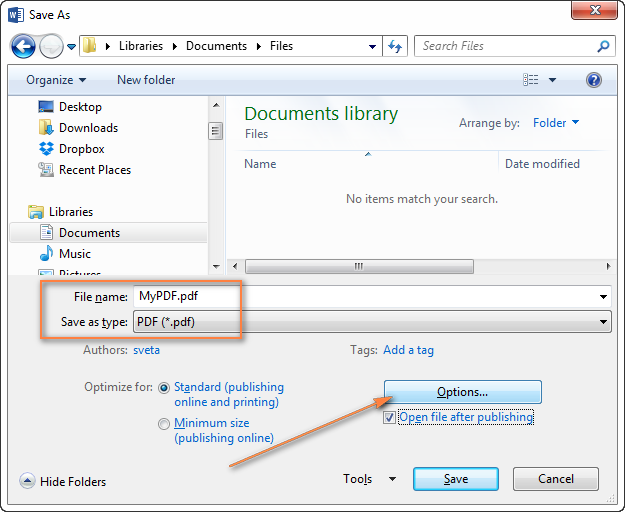Open the Organize menu
The image size is (625, 512).
(x=56, y=80)
